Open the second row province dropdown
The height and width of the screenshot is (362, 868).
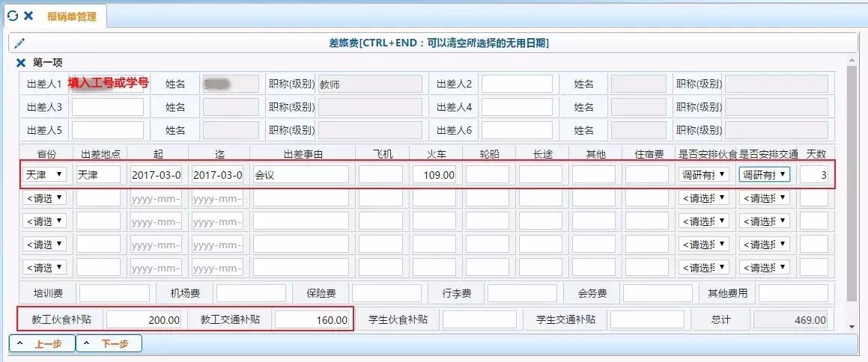pos(44,198)
